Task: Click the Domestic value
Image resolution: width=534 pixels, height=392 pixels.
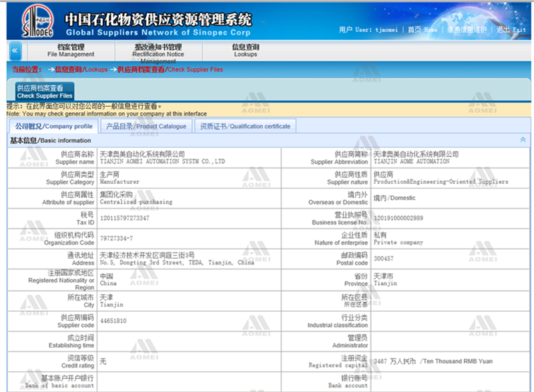Action: click(x=394, y=198)
